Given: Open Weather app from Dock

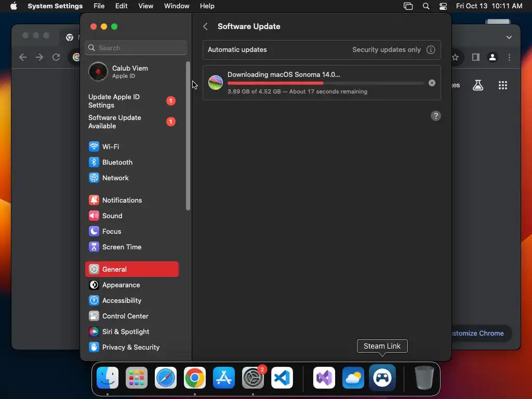Looking at the screenshot, I should point(353,378).
